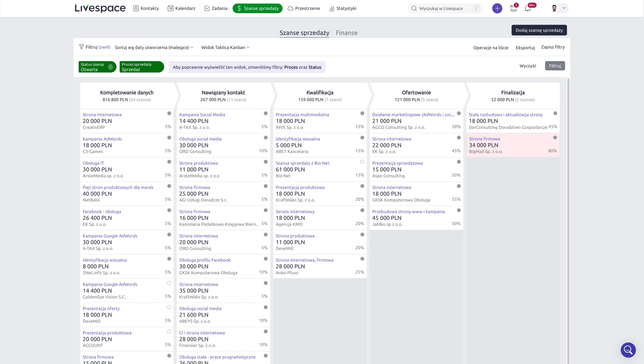Image resolution: width=644 pixels, height=364 pixels.
Task: Open Szanse sprzedaży navigation item
Action: [257, 8]
